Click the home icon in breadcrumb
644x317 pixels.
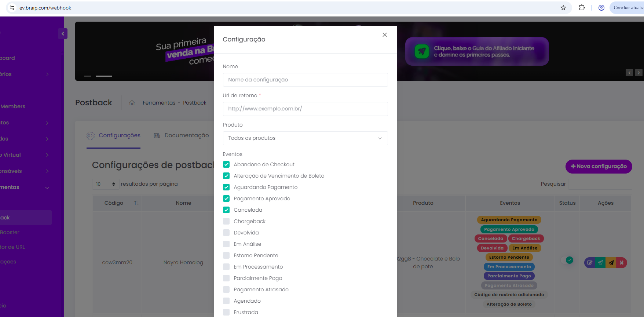tap(132, 103)
